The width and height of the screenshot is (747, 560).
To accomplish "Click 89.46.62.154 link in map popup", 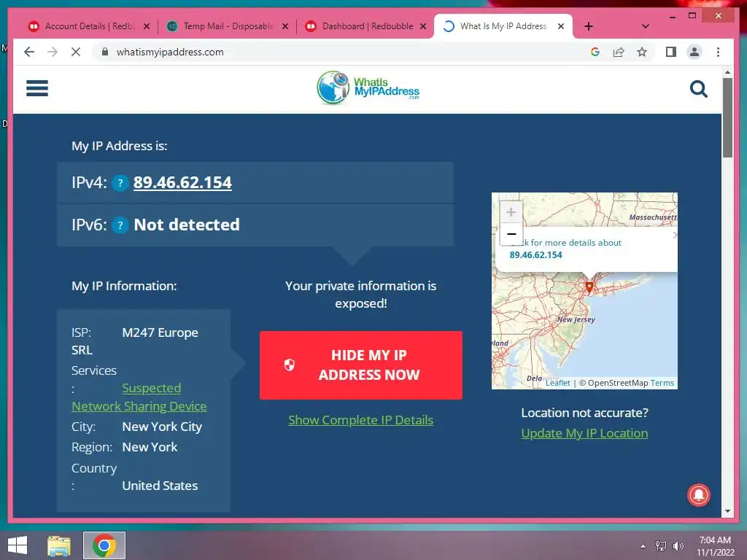I will click(x=535, y=254).
